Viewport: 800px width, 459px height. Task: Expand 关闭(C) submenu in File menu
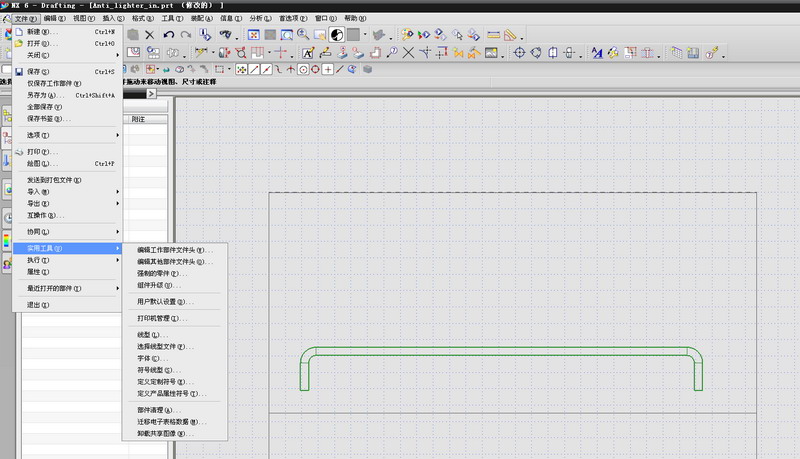click(67, 55)
